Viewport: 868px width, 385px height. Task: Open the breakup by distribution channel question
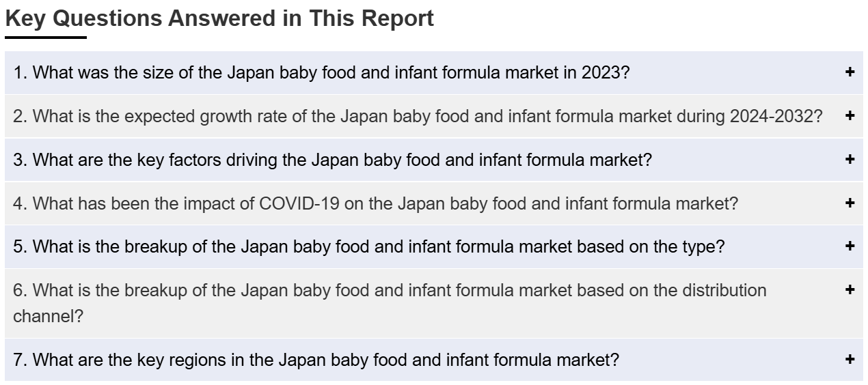point(390,303)
